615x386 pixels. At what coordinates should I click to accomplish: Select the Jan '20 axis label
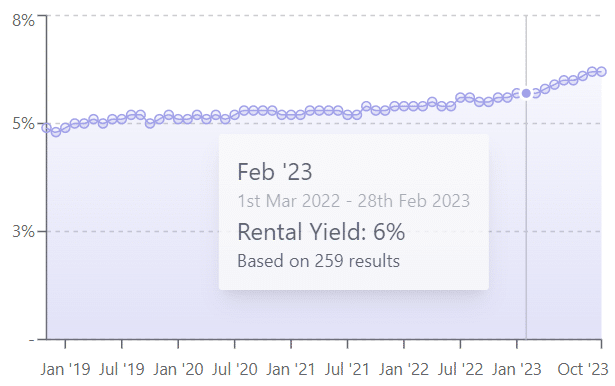(178, 369)
